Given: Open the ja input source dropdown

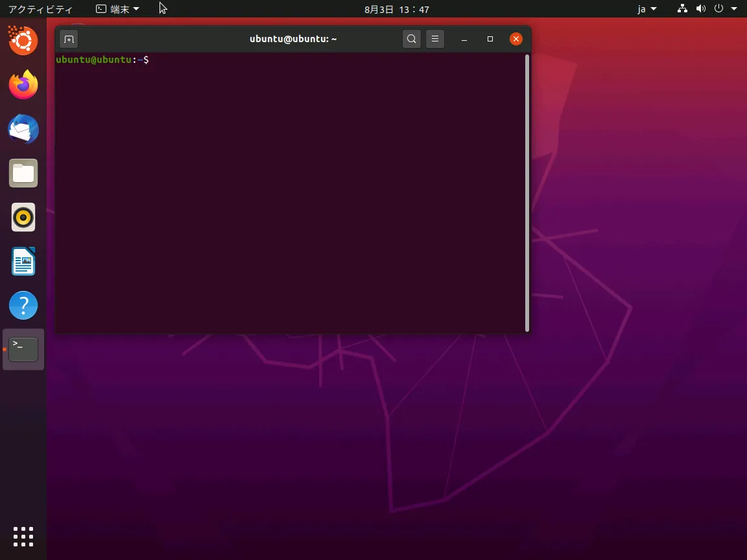Looking at the screenshot, I should [x=646, y=9].
